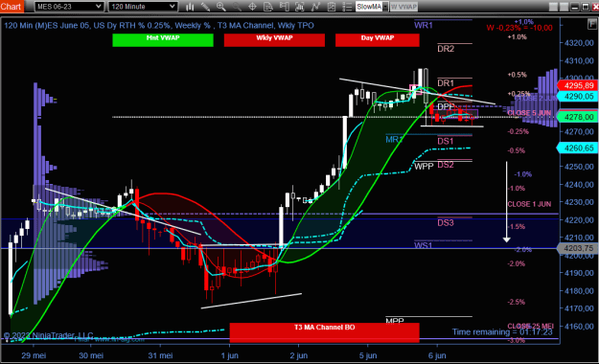Maximize the chart window
The image size is (599, 364).
point(586,7)
